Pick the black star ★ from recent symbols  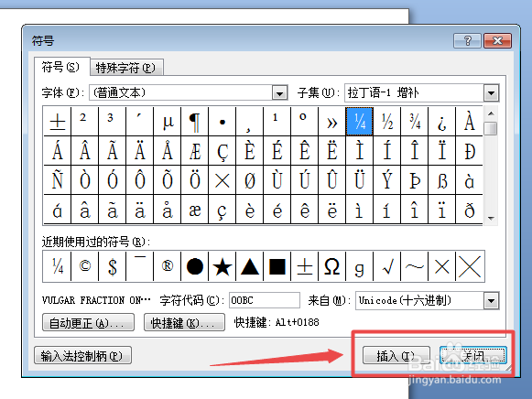(223, 266)
